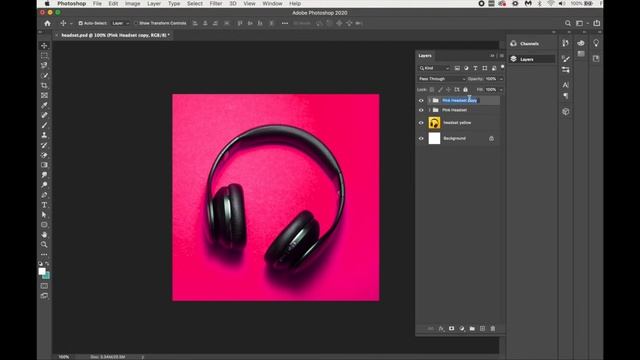The height and width of the screenshot is (360, 640).
Task: Select the Lasso tool
Action: tap(44, 65)
